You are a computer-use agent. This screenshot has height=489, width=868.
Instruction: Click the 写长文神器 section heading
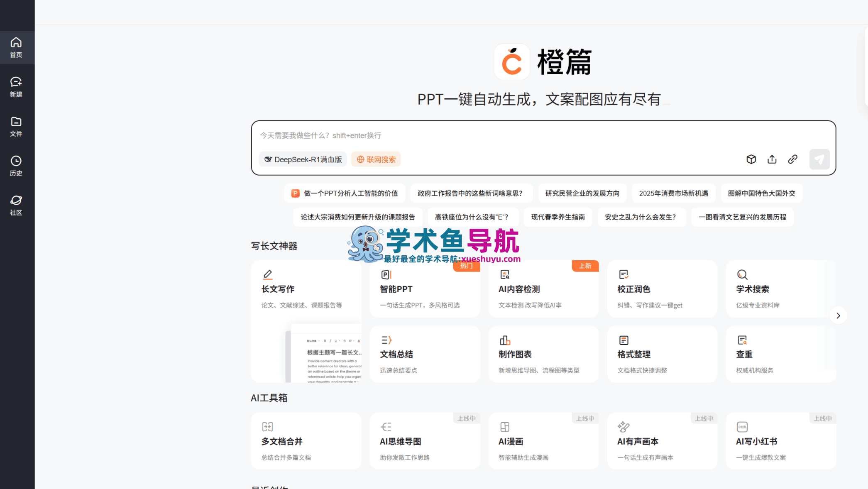coord(274,246)
